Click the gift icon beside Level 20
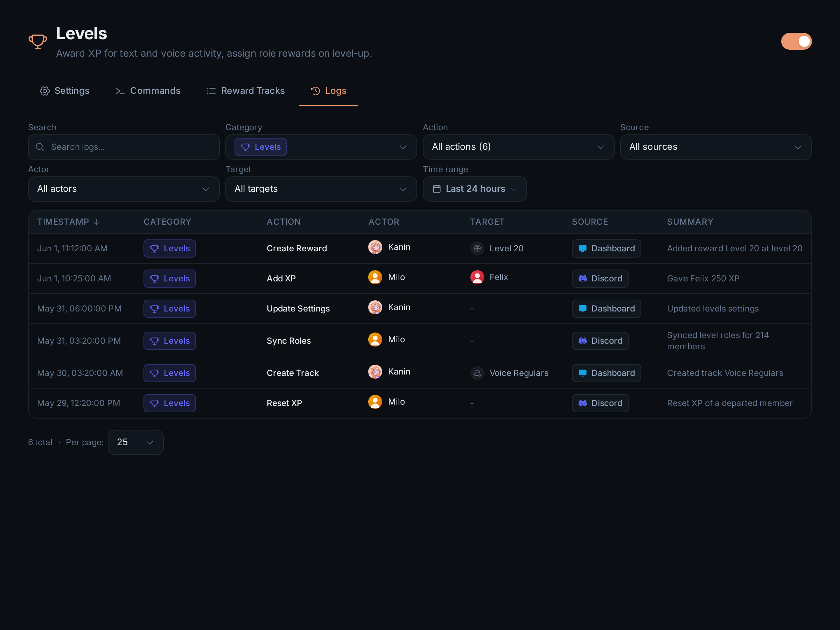This screenshot has width=840, height=630. (x=477, y=248)
